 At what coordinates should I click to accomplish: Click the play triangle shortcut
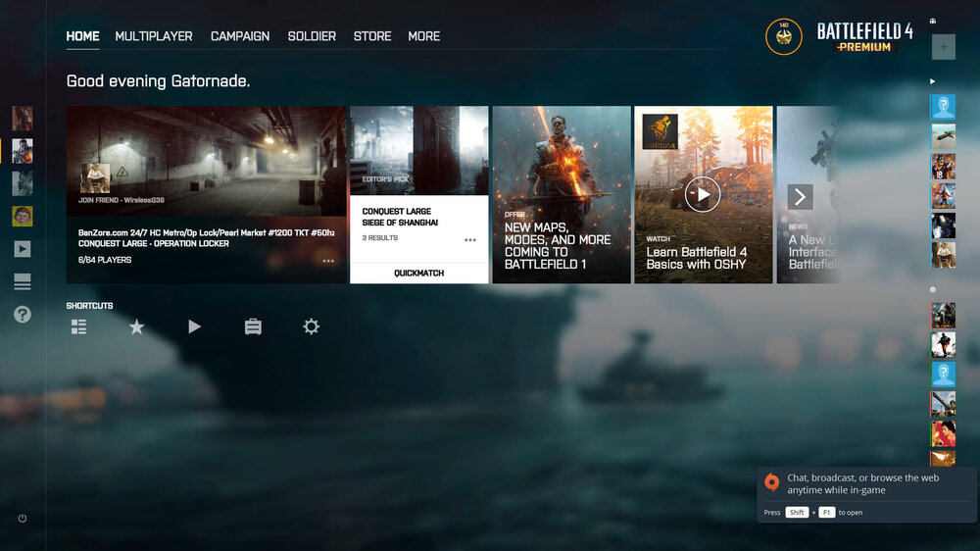[194, 326]
